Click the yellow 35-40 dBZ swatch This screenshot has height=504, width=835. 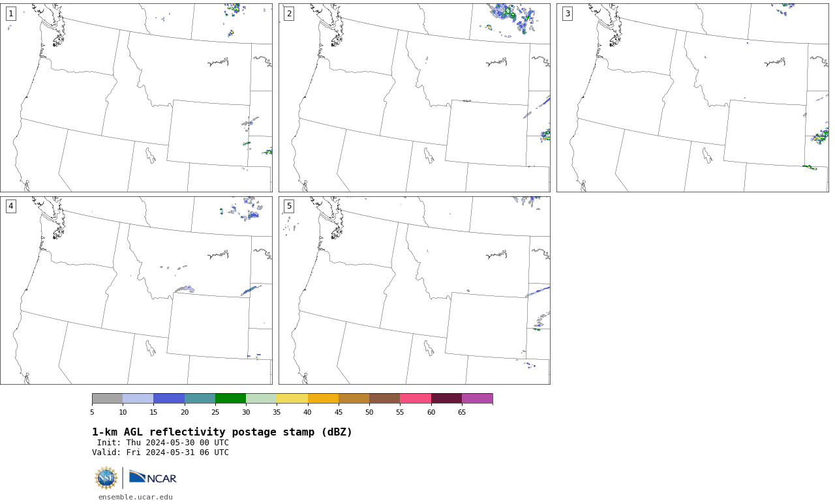click(x=292, y=398)
